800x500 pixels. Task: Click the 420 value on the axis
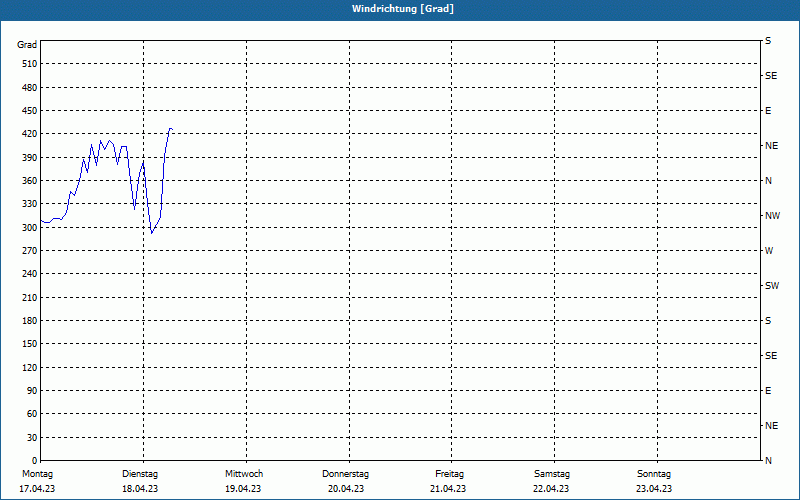pos(30,134)
